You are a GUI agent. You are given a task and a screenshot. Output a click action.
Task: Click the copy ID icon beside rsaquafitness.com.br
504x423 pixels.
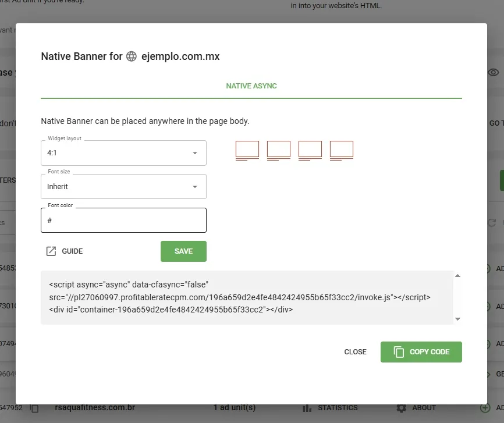tap(34, 408)
